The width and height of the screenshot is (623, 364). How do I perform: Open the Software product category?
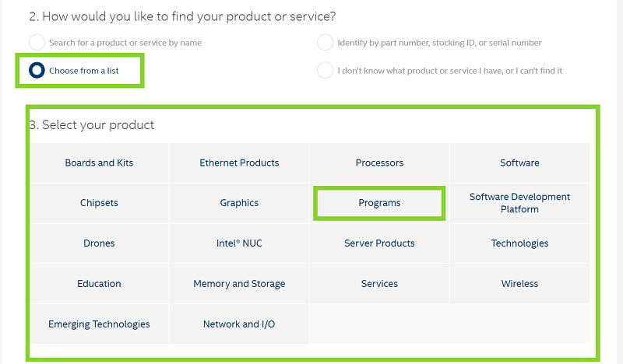click(x=519, y=163)
